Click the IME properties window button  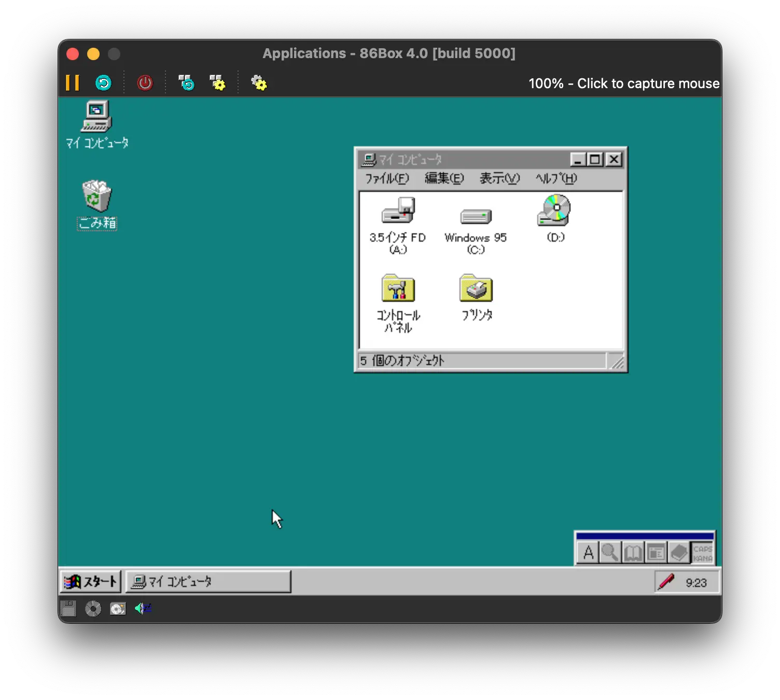point(656,553)
